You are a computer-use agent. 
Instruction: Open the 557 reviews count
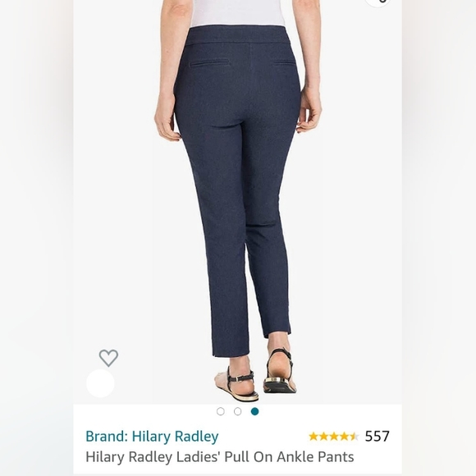(x=377, y=437)
